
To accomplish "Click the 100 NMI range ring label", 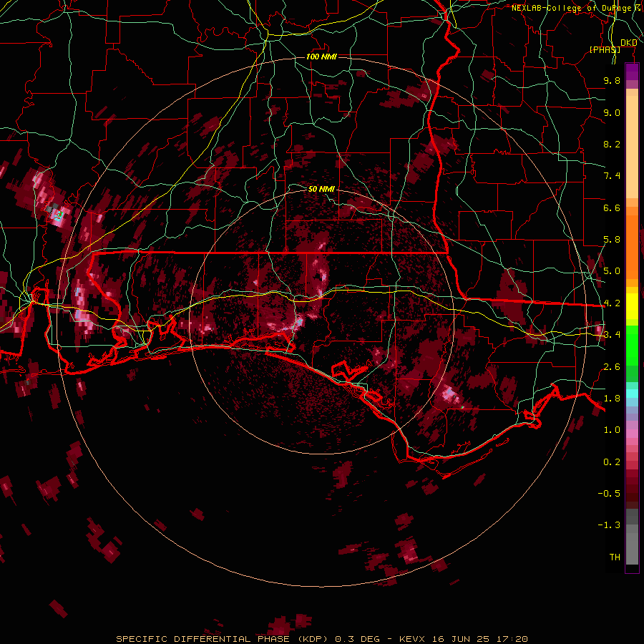I will pos(321,57).
